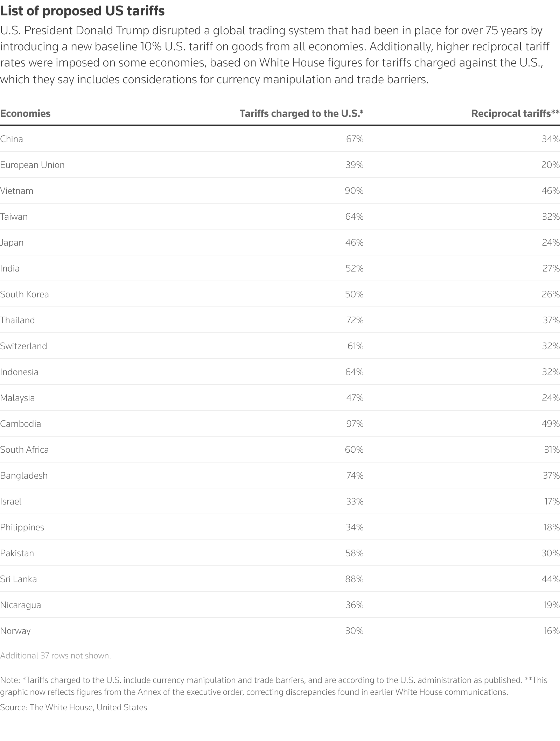Image resolution: width=560 pixels, height=741 pixels.
Task: Click Sri Lanka's 88% tariff cell
Action: [x=354, y=579]
